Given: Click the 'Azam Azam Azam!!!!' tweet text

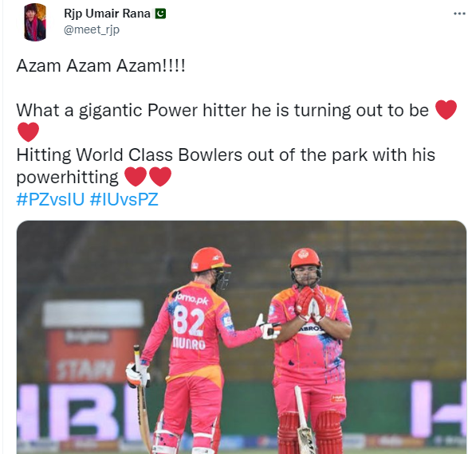Looking at the screenshot, I should click(x=100, y=65).
